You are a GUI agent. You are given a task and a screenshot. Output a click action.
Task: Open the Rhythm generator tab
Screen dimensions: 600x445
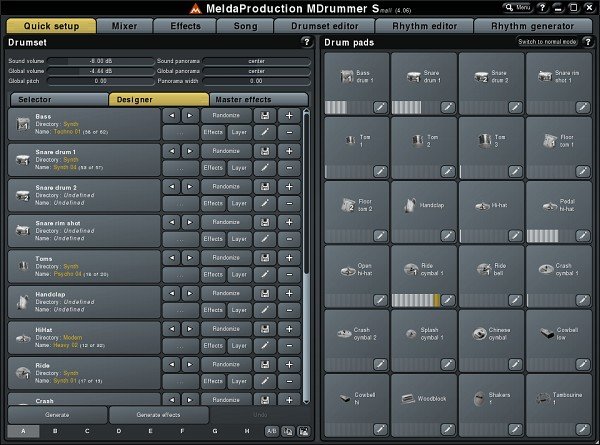[x=533, y=26]
